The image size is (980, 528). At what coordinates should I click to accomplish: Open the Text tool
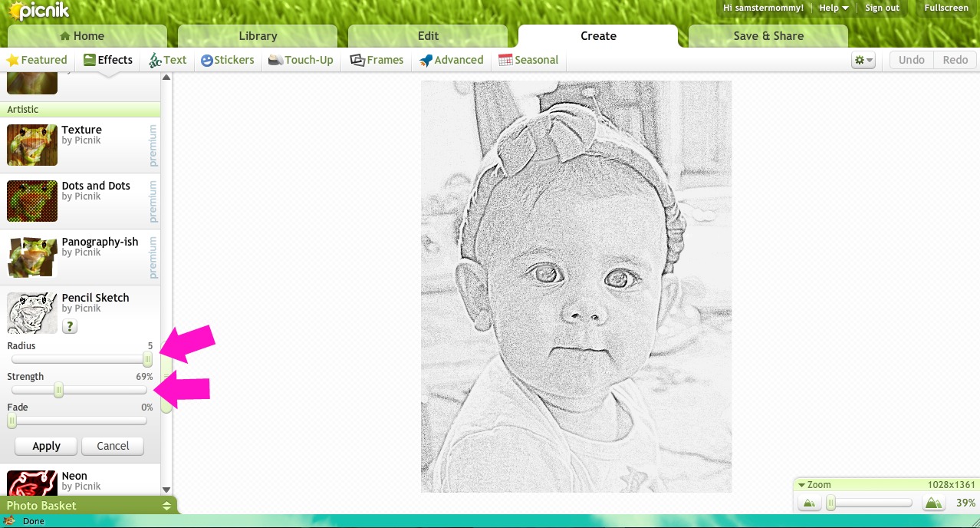coord(168,60)
